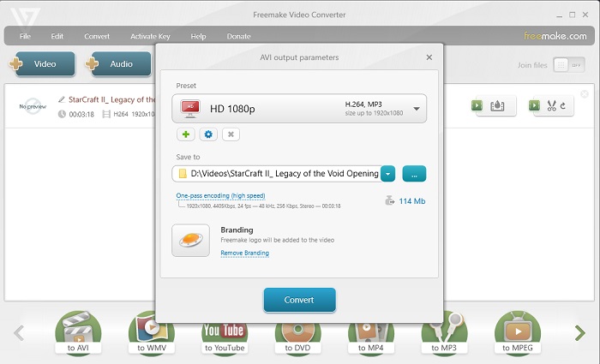
Task: Click the HD monitor preset icon
Action: coord(190,109)
